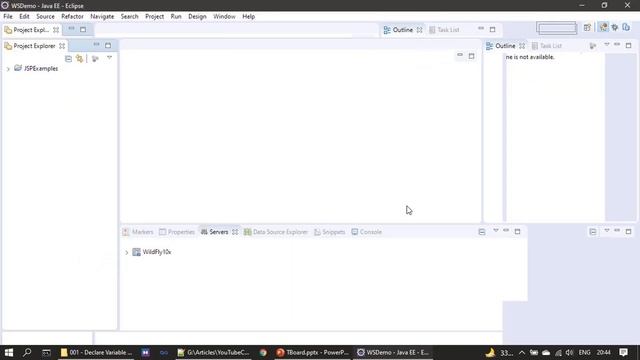The height and width of the screenshot is (360, 640).
Task: Click the Open Perspective icon
Action: [587, 27]
